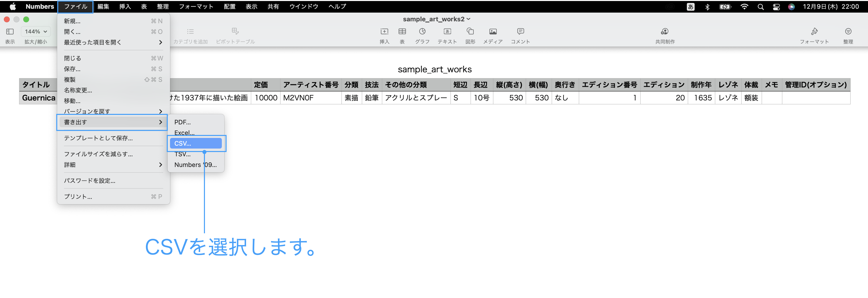Screen dimensions: 868x298
Task: Click the Organize (整理) toolbar icon
Action: pyautogui.click(x=848, y=32)
